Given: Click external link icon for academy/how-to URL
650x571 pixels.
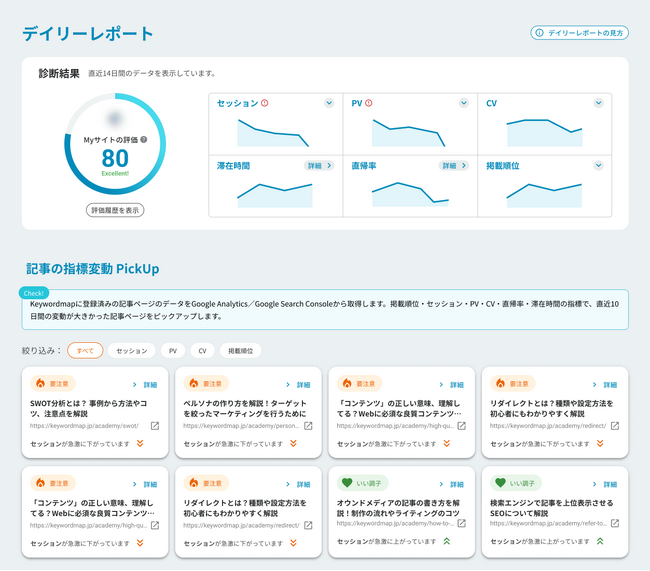Looking at the screenshot, I should (461, 523).
